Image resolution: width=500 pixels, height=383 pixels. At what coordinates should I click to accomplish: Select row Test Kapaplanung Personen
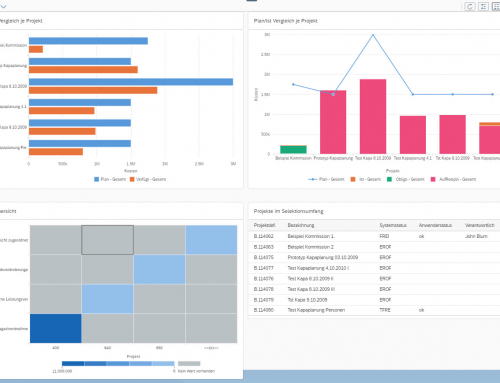tap(374, 310)
